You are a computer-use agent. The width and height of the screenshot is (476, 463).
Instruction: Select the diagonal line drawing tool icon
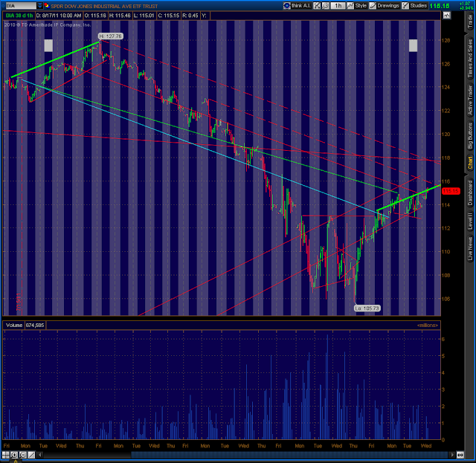[31, 455]
